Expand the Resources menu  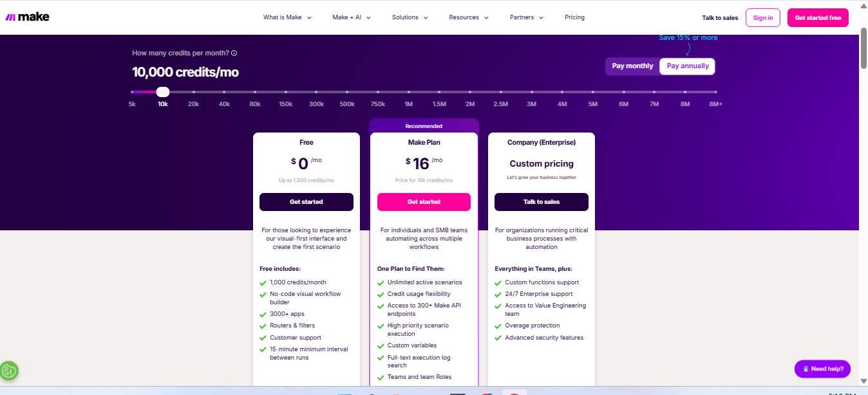click(x=469, y=17)
